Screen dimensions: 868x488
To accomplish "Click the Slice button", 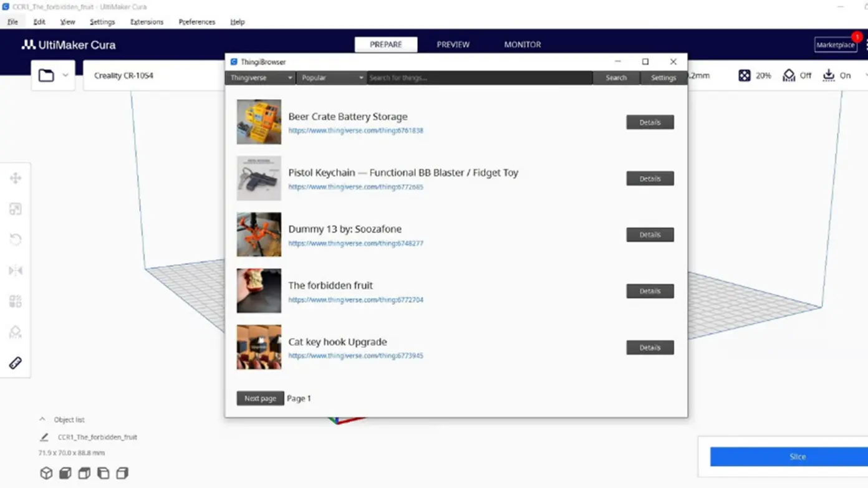I will coord(789,457).
